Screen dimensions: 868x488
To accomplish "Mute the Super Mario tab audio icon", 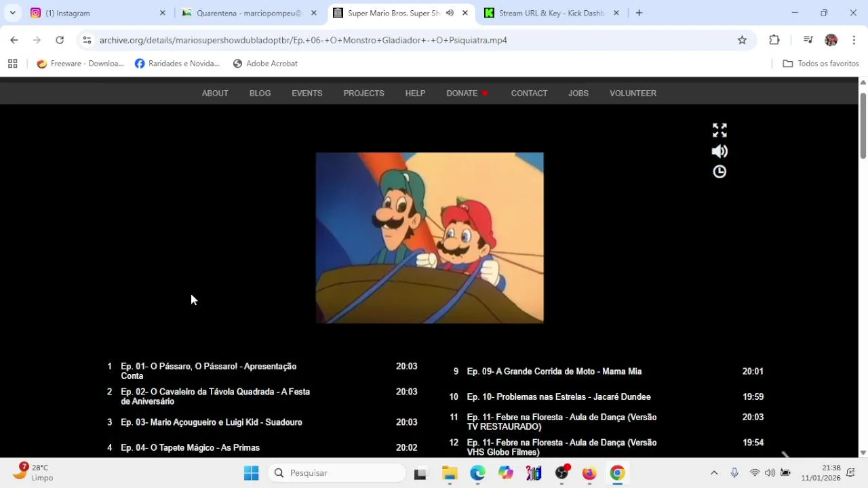I will [450, 13].
